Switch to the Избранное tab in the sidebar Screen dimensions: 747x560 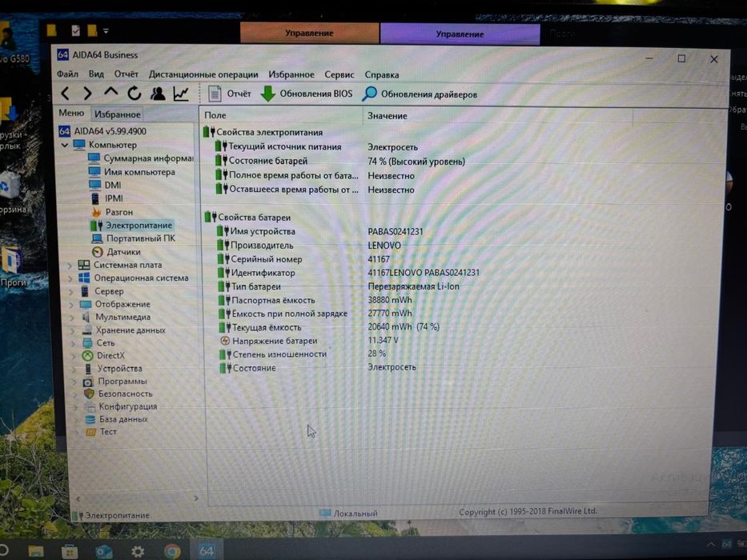point(117,114)
